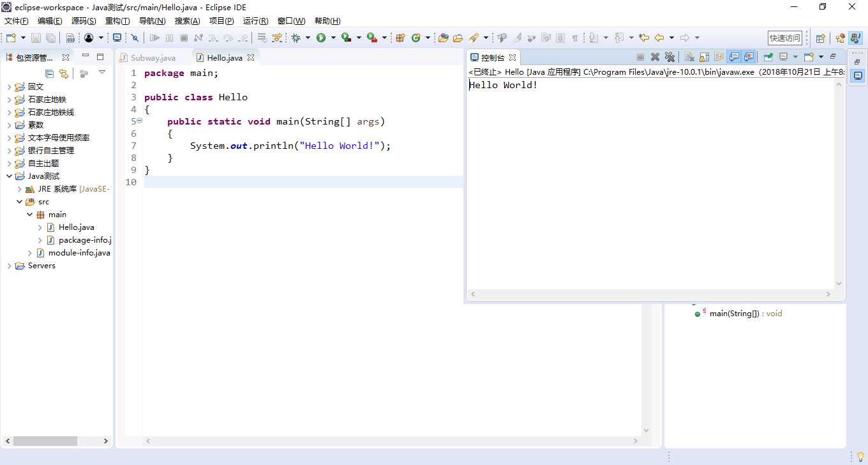Click Collapse All in package explorer
The width and height of the screenshot is (868, 465).
click(x=49, y=73)
